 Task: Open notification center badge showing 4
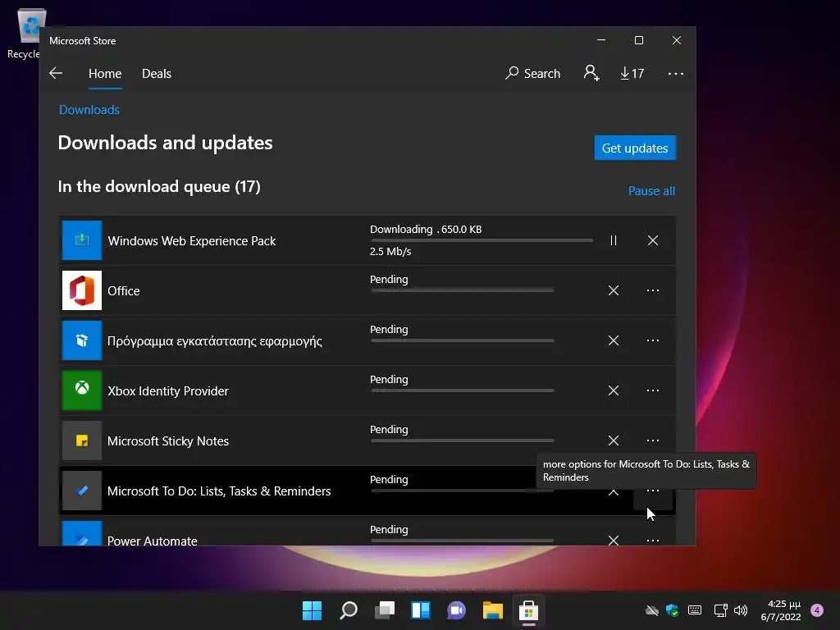pos(817,610)
